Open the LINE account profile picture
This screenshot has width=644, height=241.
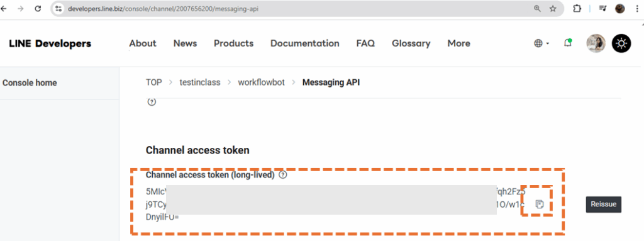pyautogui.click(x=596, y=43)
